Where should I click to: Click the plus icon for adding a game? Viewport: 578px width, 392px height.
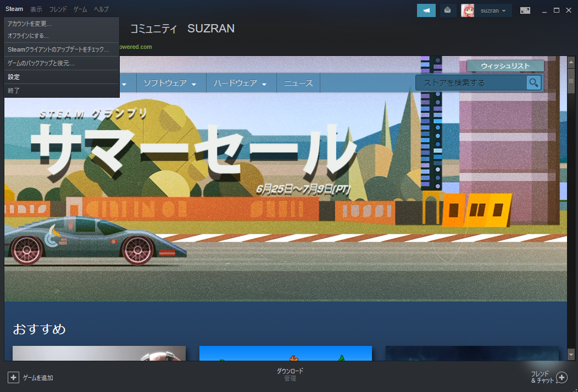(x=13, y=378)
